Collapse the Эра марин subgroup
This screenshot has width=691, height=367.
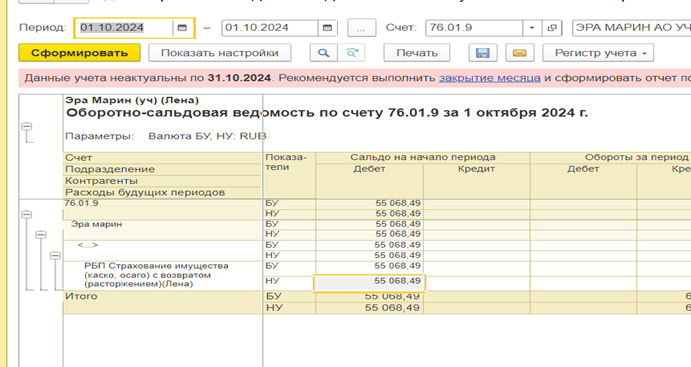pyautogui.click(x=41, y=235)
